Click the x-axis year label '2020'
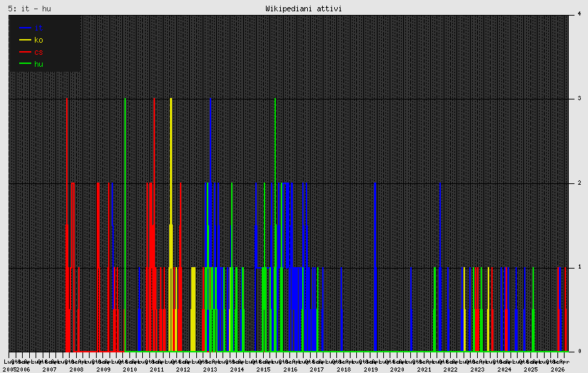 (x=397, y=369)
